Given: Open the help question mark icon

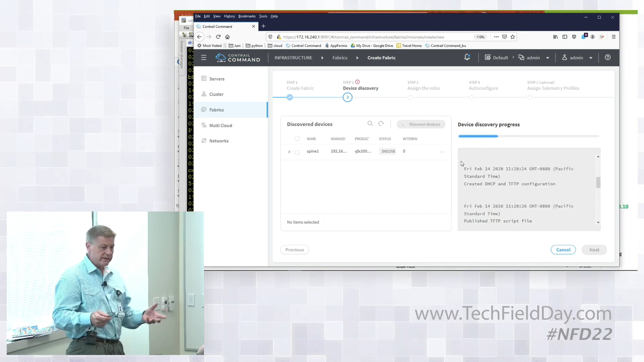Looking at the screenshot, I should (x=608, y=57).
